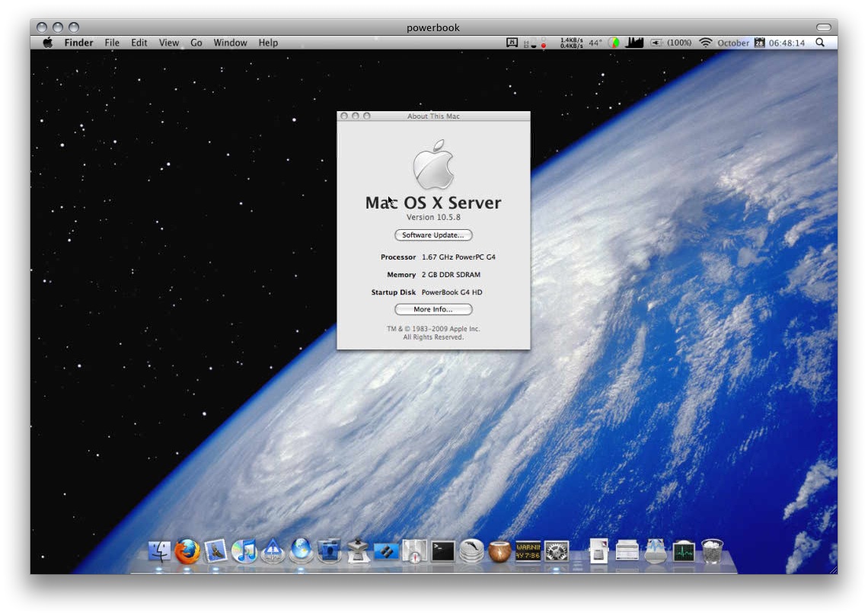Open the Documents stack in Dock

coord(599,551)
